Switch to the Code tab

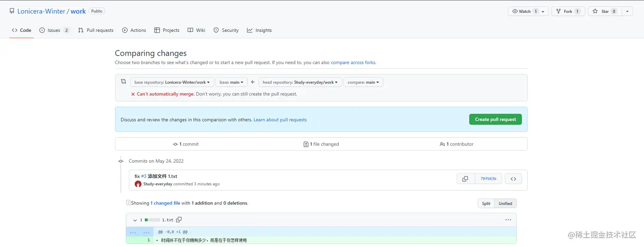(x=22, y=30)
